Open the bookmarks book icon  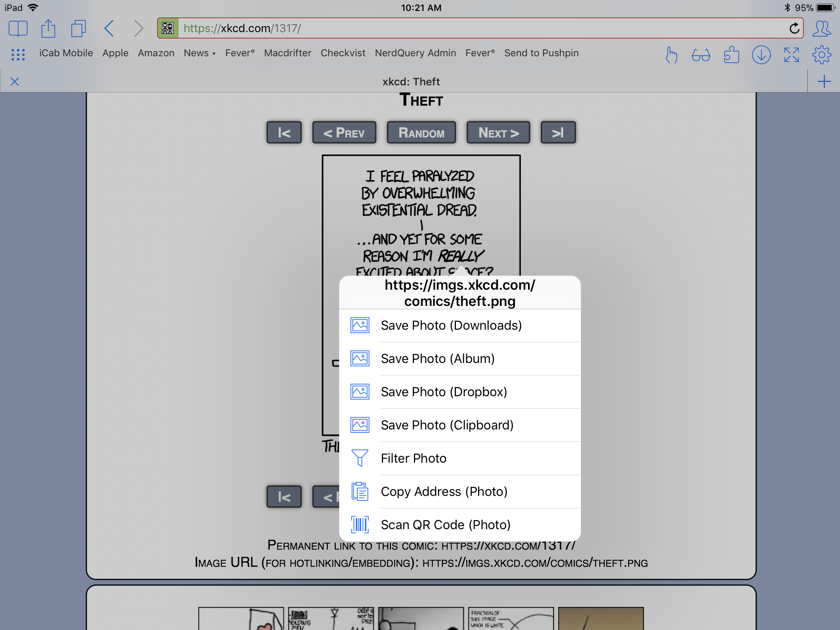click(x=18, y=28)
